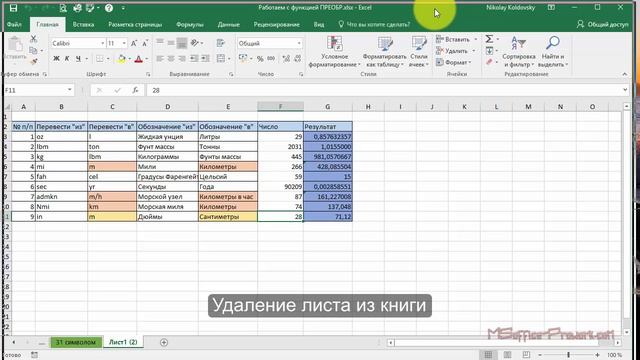Switch to the Данные tab

[229, 24]
